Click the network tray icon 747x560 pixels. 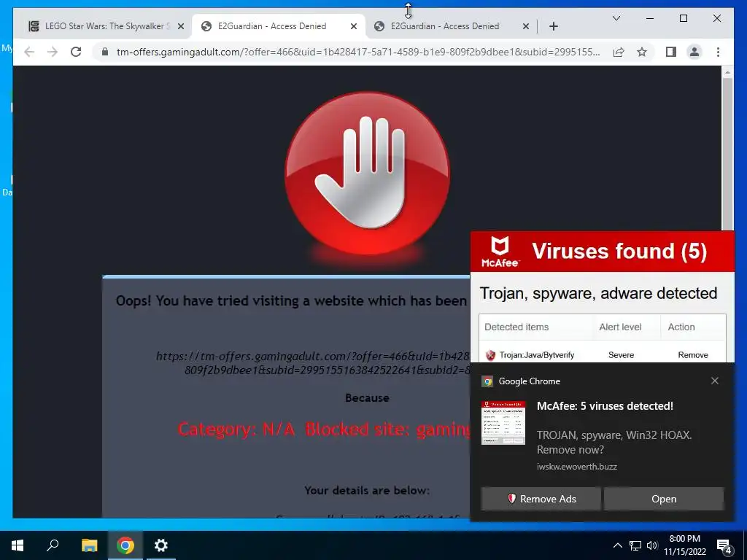[635, 545]
